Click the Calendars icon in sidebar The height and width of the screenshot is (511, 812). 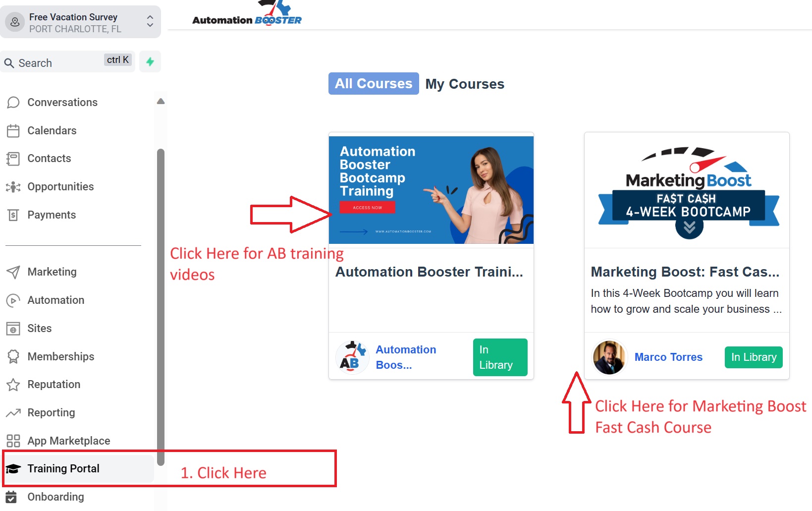click(x=13, y=131)
